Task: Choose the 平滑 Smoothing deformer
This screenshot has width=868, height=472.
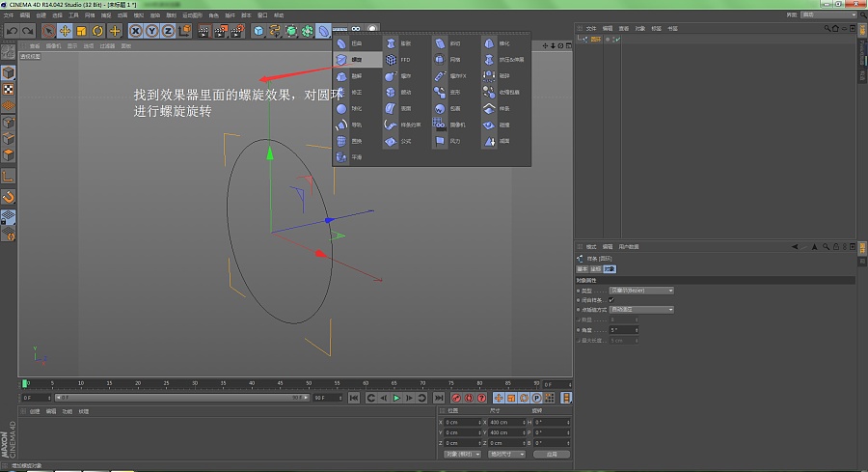Action: pyautogui.click(x=357, y=157)
